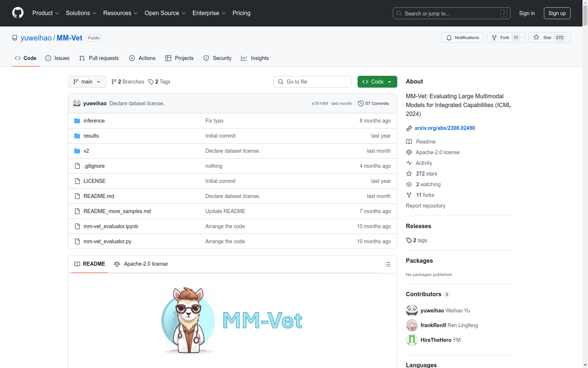Click commit history clock icon
The width and height of the screenshot is (588, 368).
361,103
